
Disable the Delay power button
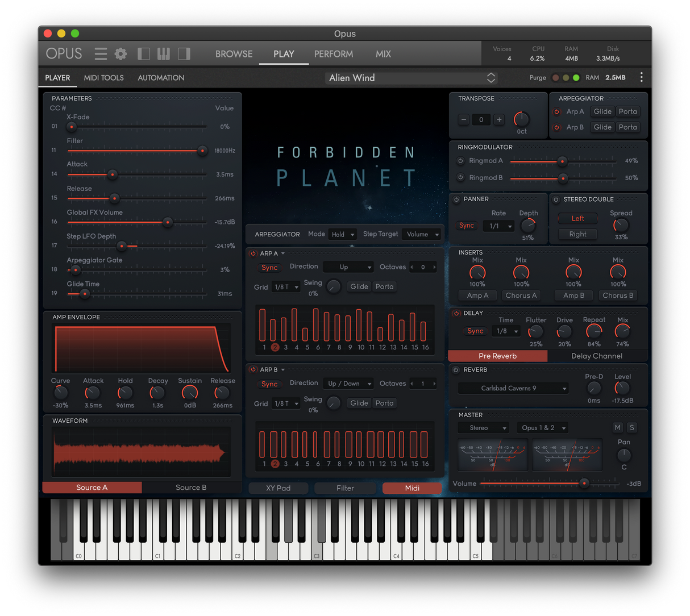point(456,313)
